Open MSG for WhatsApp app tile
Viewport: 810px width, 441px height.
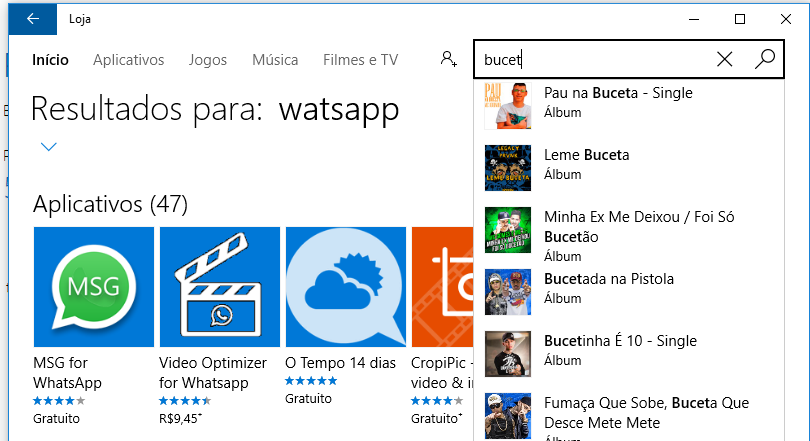point(93,287)
